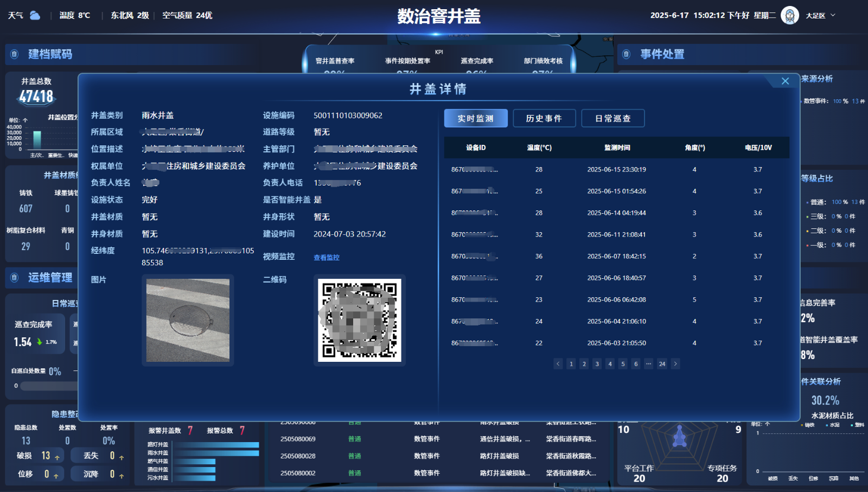868x492 pixels.
Task: Expand the 大足区 district dropdown
Action: [833, 15]
